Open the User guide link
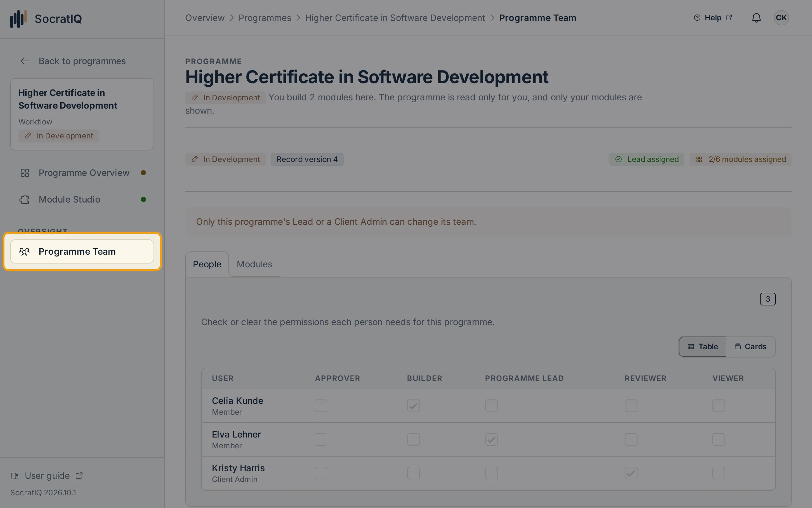 pos(47,476)
